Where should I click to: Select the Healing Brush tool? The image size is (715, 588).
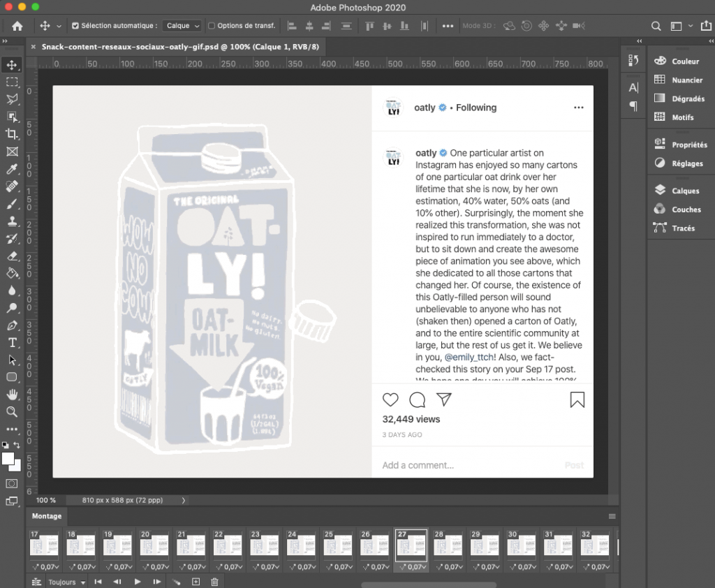(x=12, y=186)
